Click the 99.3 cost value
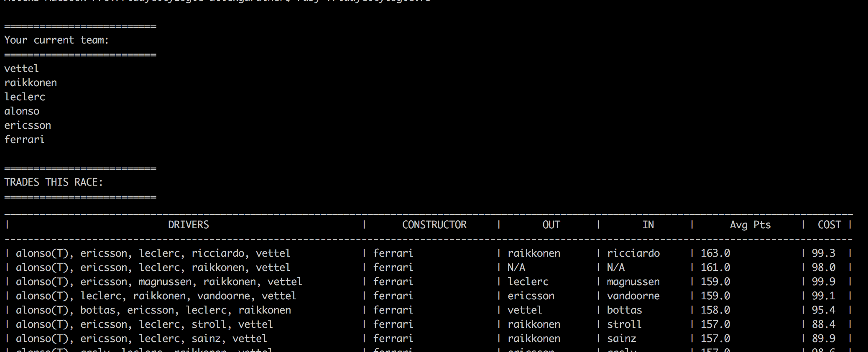The height and width of the screenshot is (352, 868). coord(824,253)
